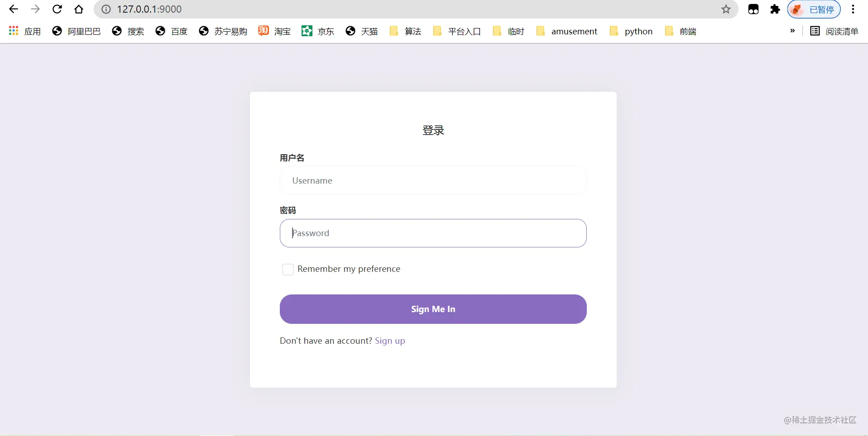Image resolution: width=868 pixels, height=436 pixels.
Task: Bookmark this page with the star icon
Action: pyautogui.click(x=726, y=9)
